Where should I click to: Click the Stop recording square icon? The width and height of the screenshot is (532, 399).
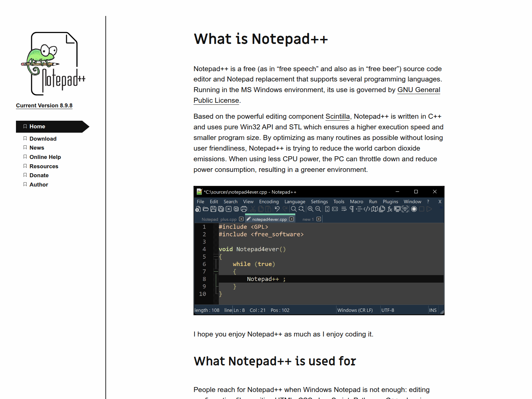click(422, 209)
